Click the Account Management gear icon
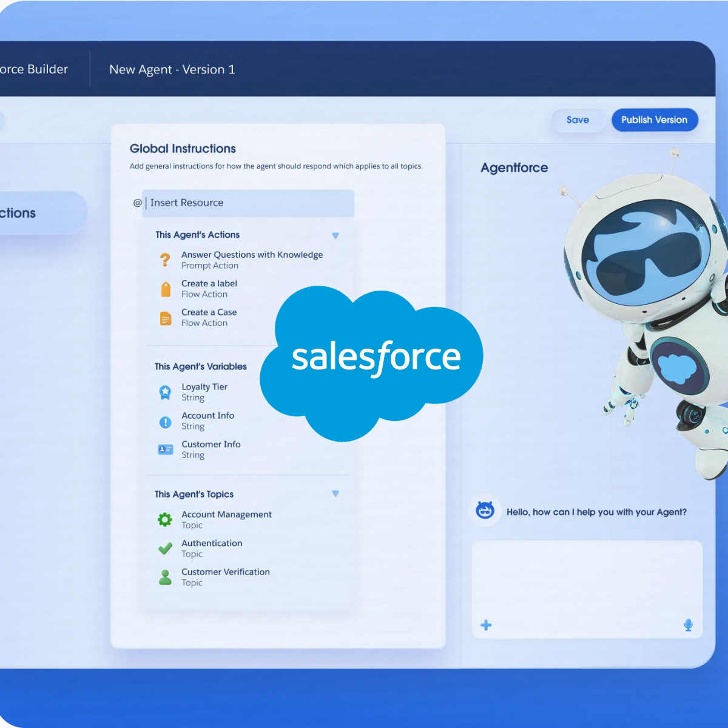728x728 pixels. tap(165, 519)
